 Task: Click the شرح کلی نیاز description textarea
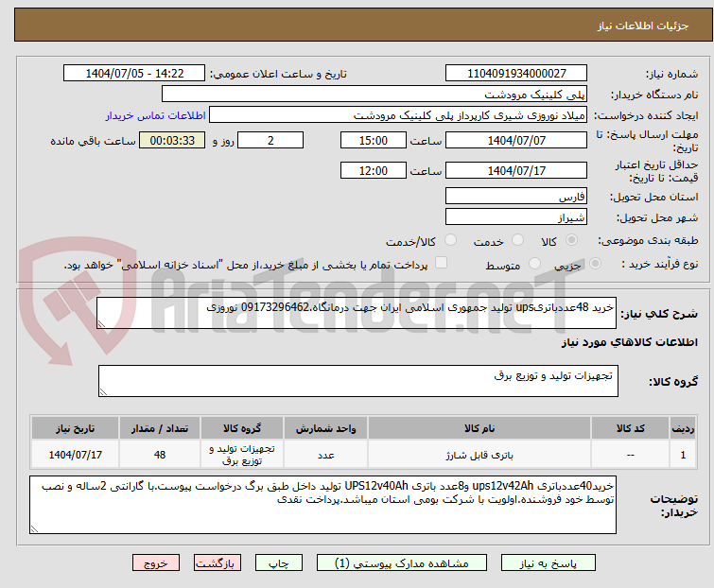(x=357, y=313)
